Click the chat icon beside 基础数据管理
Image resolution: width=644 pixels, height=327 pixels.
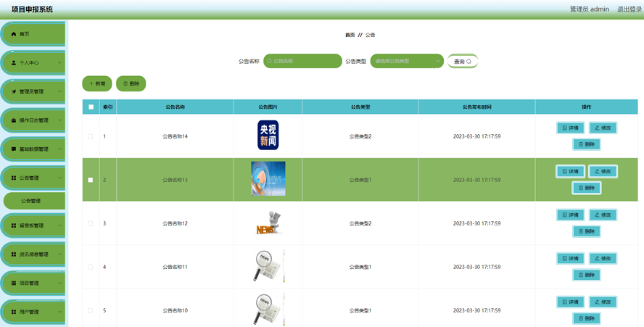[14, 149]
